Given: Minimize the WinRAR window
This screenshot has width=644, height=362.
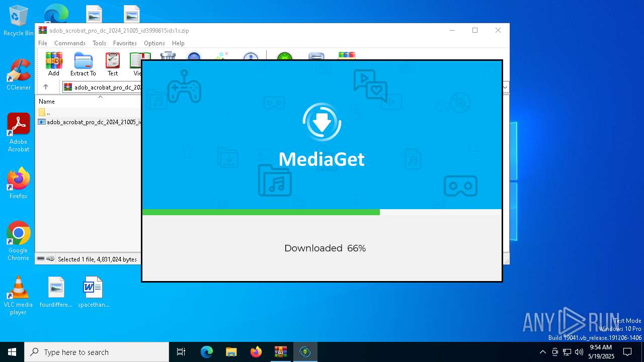Looking at the screenshot, I should 452,30.
